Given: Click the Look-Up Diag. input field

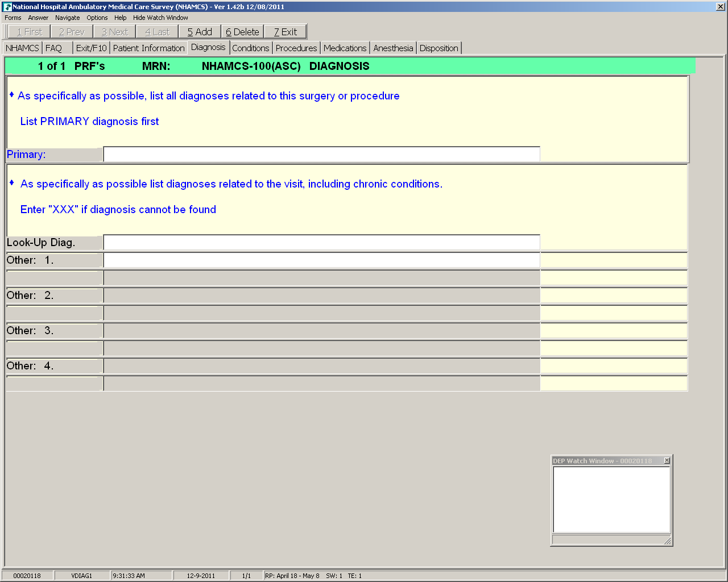Looking at the screenshot, I should 321,243.
